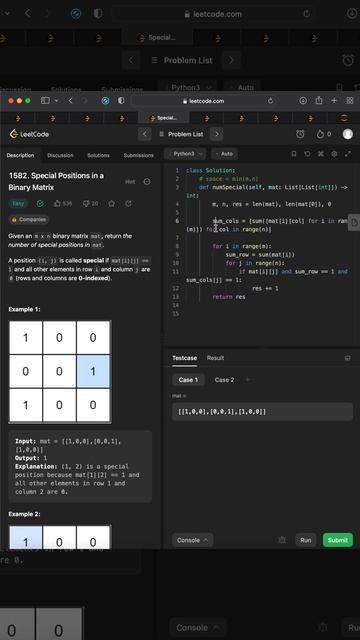Show the Hint for this problem
Viewport: 360px width, 640px height.
coord(130,182)
